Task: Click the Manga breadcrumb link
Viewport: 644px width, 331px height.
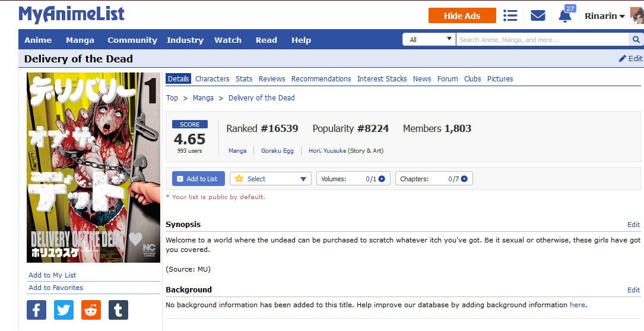Action: [204, 98]
